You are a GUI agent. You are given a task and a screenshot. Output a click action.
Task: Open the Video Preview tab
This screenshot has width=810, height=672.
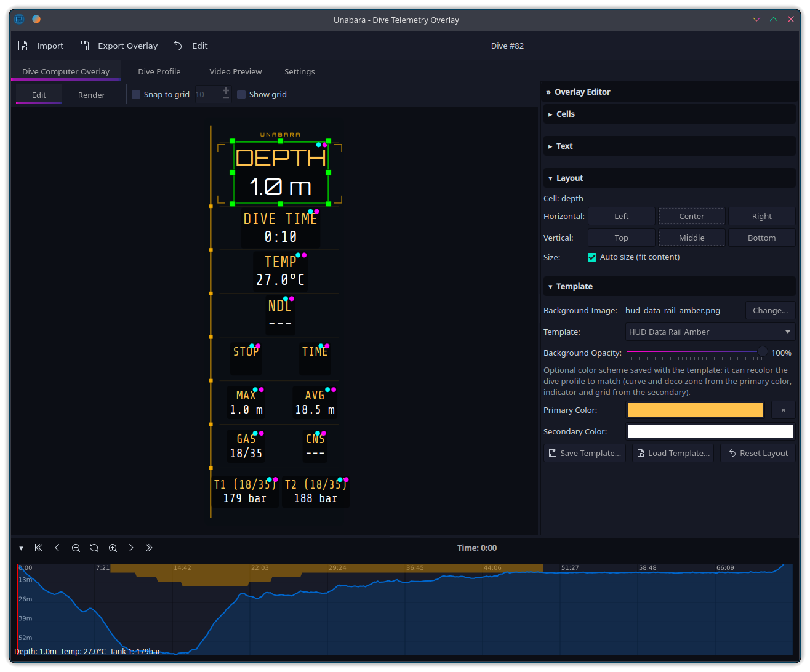[235, 71]
